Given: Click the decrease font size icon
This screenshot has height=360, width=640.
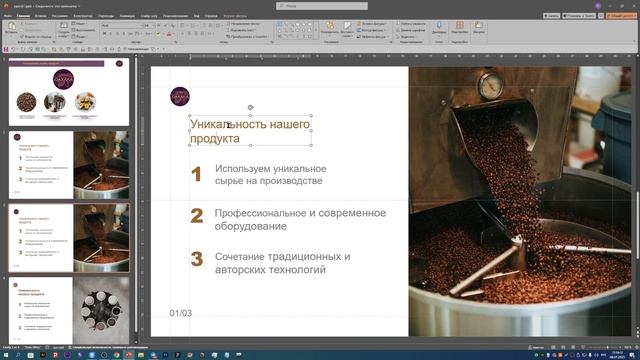Looking at the screenshot, I should 166,25.
